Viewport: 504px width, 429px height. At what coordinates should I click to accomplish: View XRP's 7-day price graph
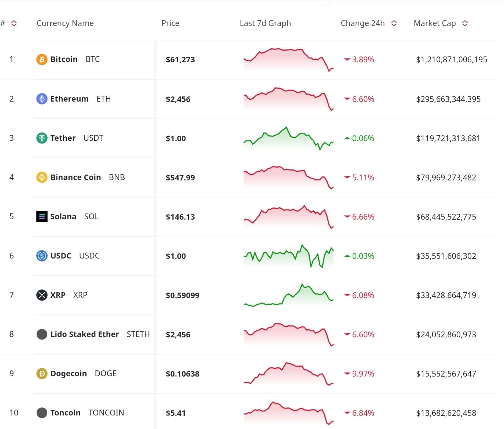[288, 295]
